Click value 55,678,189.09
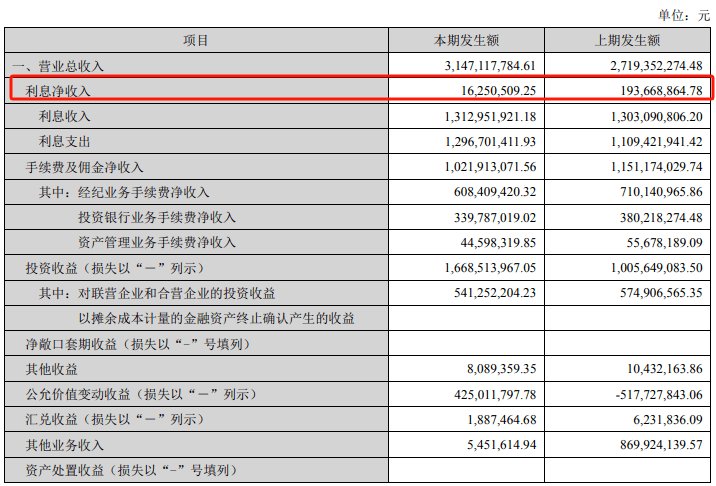 665,243
